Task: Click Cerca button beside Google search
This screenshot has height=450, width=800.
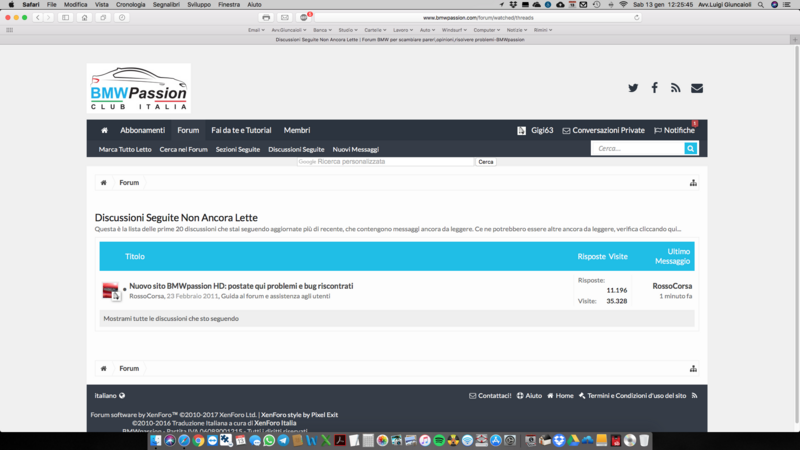Action: pyautogui.click(x=486, y=162)
